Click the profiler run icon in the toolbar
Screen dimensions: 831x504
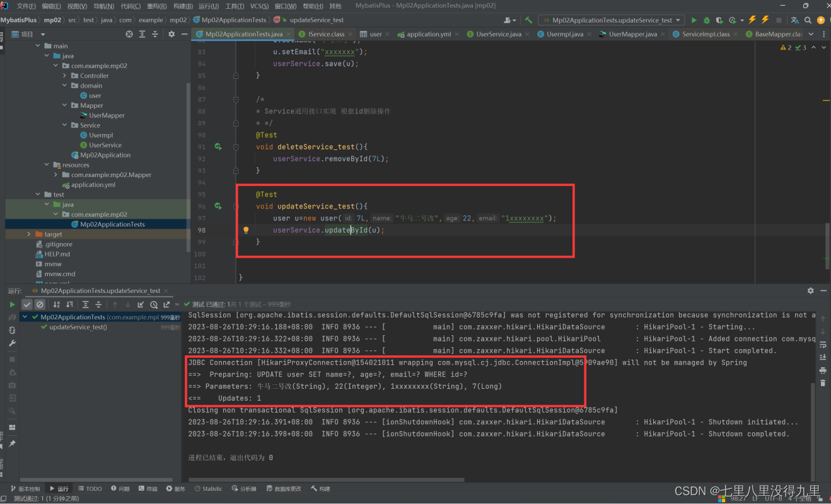732,20
